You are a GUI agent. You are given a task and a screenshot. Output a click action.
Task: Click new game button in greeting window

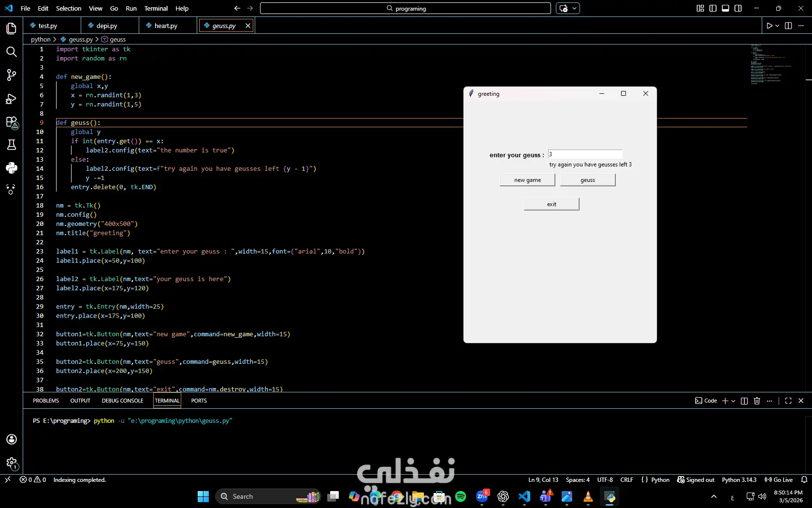click(527, 180)
